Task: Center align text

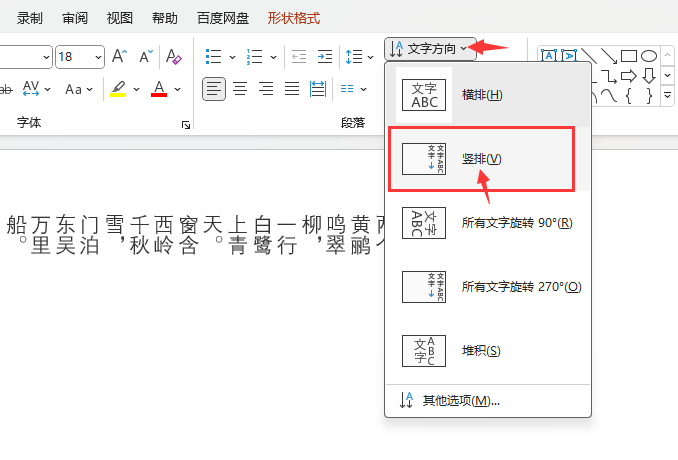Action: [240, 89]
